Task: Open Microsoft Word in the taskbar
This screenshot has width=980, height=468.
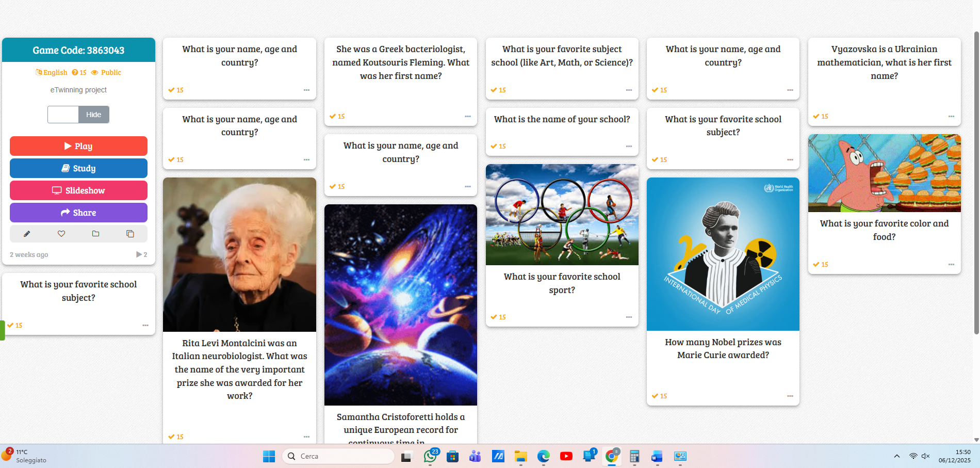Action: [x=657, y=456]
